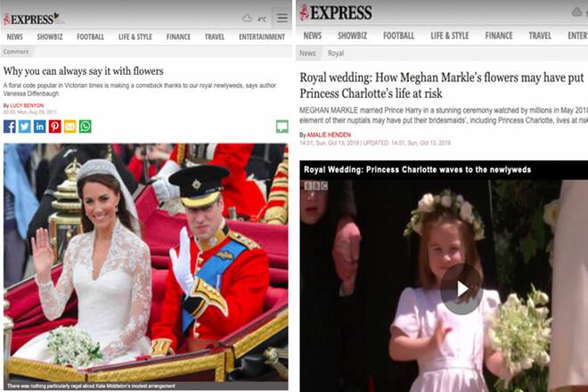Image resolution: width=588 pixels, height=392 pixels.
Task: Click the Royal breadcrumb tab
Action: click(336, 53)
